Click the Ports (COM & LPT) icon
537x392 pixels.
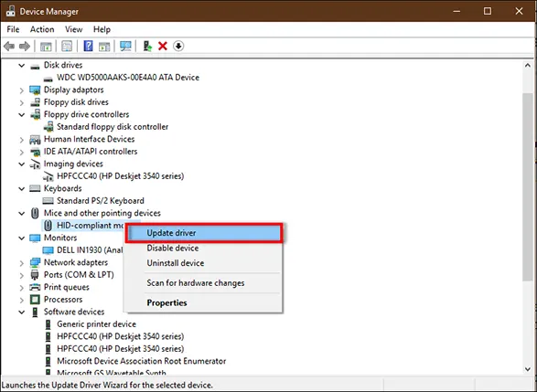tap(35, 275)
